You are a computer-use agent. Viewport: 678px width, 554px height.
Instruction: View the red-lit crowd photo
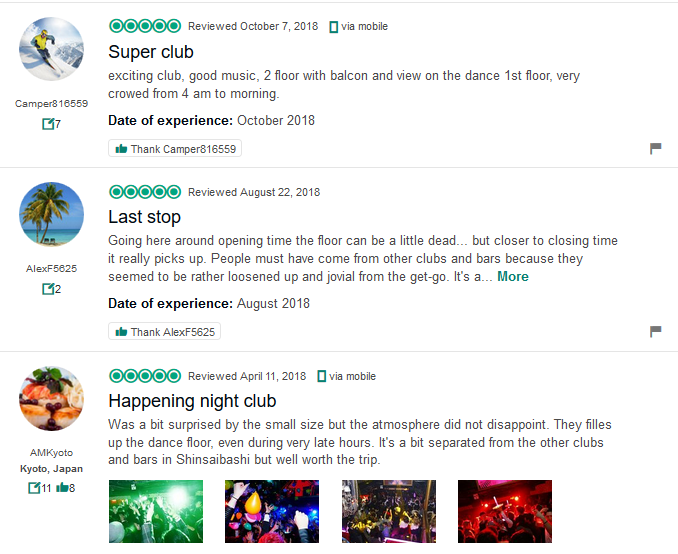coord(505,511)
